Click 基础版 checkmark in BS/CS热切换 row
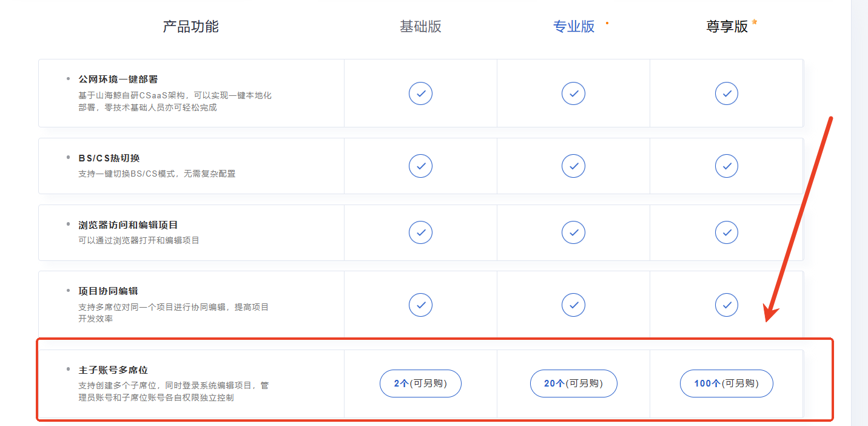The image size is (868, 426). coord(420,166)
